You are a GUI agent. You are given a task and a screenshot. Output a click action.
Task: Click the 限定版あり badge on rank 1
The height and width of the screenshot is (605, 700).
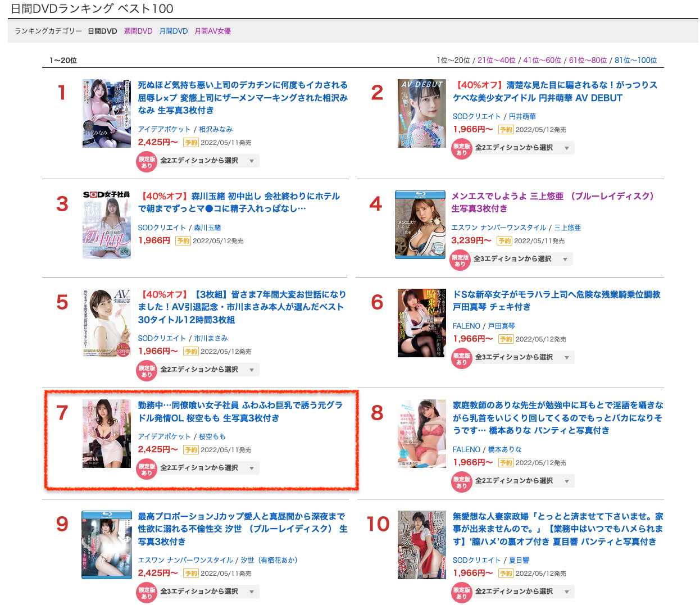147,162
